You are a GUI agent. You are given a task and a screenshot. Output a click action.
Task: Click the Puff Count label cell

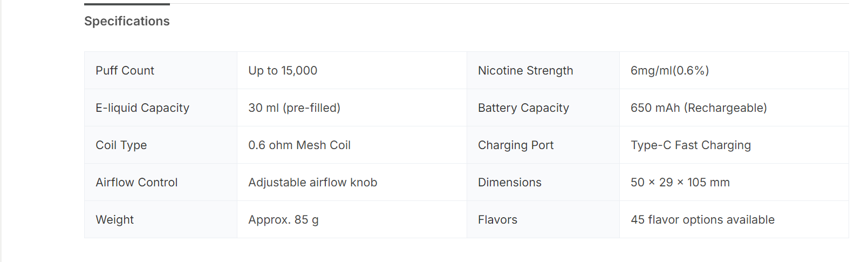125,71
